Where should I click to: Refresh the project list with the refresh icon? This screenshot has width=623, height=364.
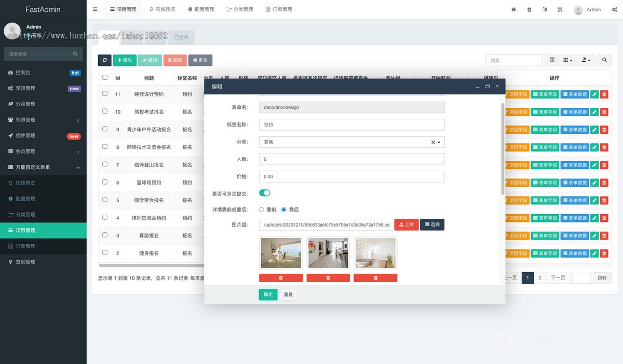click(104, 60)
